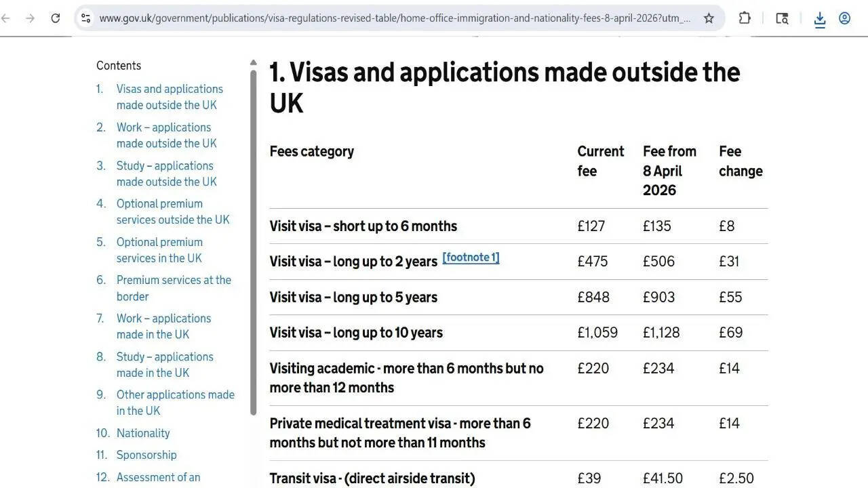Open footnote 1 next to long visit visa

[x=471, y=258]
